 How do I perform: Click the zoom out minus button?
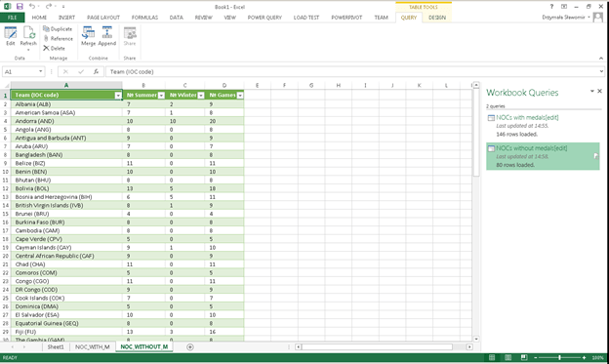tap(536, 357)
